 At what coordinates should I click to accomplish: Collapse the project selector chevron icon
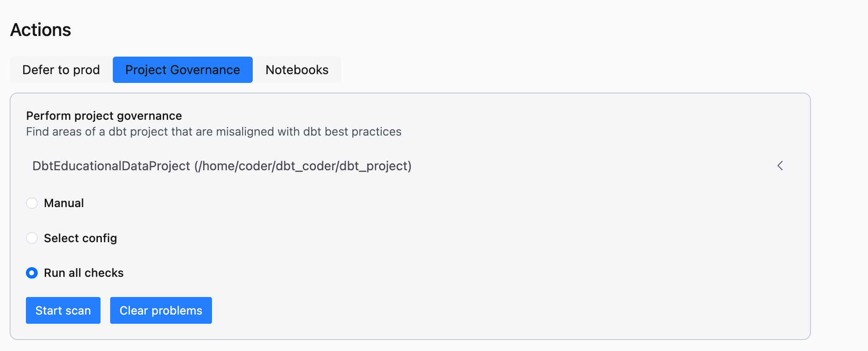(780, 166)
